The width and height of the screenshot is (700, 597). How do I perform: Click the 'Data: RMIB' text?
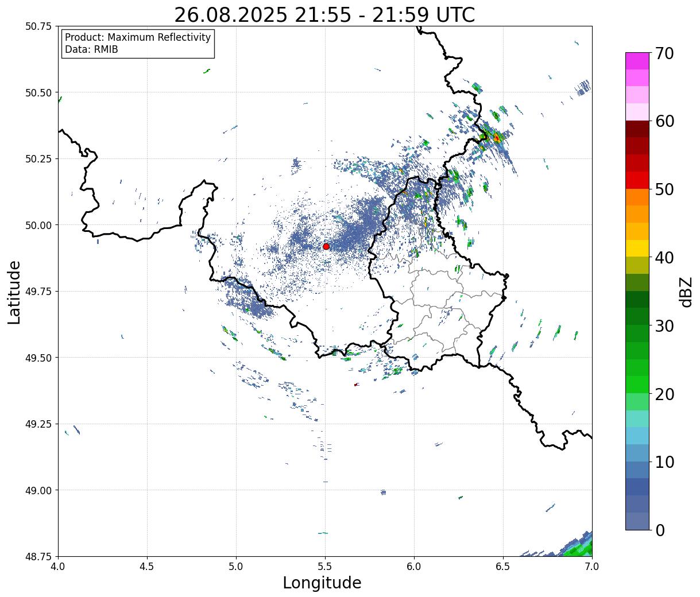91,50
